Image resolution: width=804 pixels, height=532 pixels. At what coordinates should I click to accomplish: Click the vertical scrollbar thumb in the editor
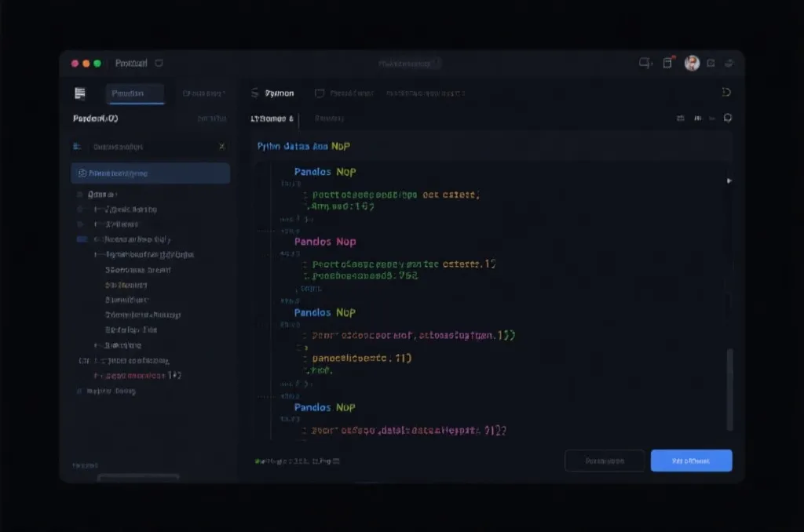pyautogui.click(x=729, y=389)
